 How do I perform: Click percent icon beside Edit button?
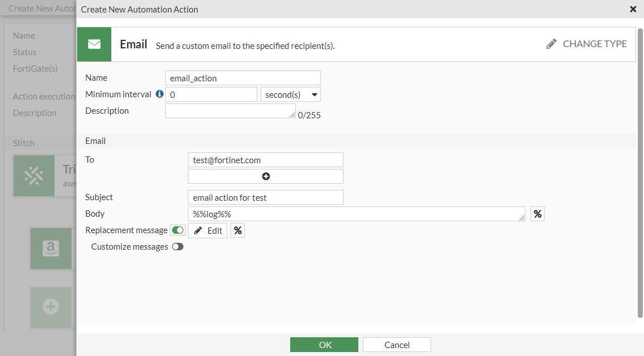pyautogui.click(x=238, y=230)
